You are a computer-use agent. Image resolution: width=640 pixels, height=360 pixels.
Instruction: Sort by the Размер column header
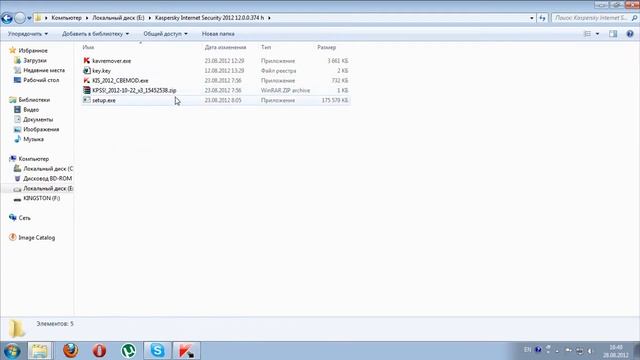[x=327, y=47]
